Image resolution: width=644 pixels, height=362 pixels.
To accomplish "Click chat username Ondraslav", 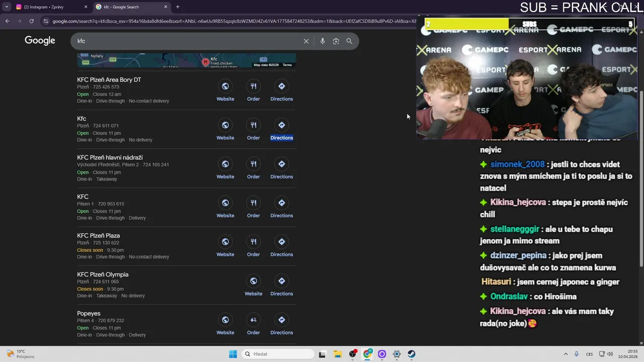I will click(508, 297).
